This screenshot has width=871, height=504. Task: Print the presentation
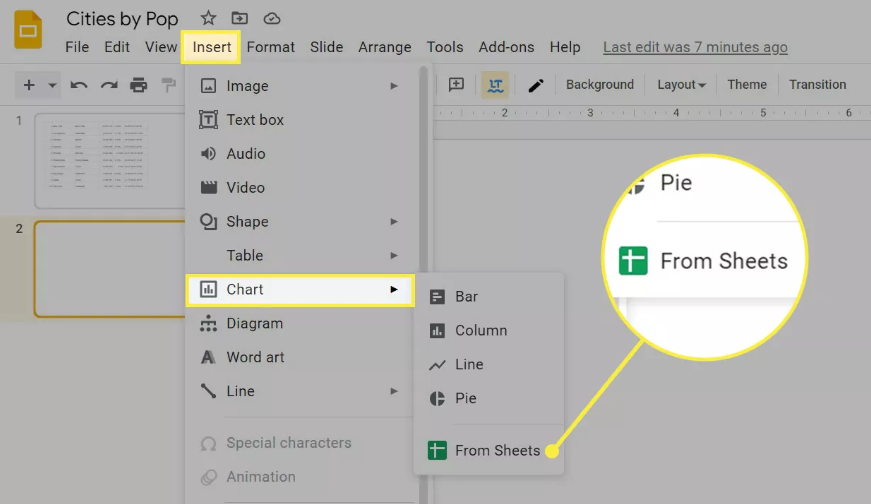pyautogui.click(x=138, y=85)
